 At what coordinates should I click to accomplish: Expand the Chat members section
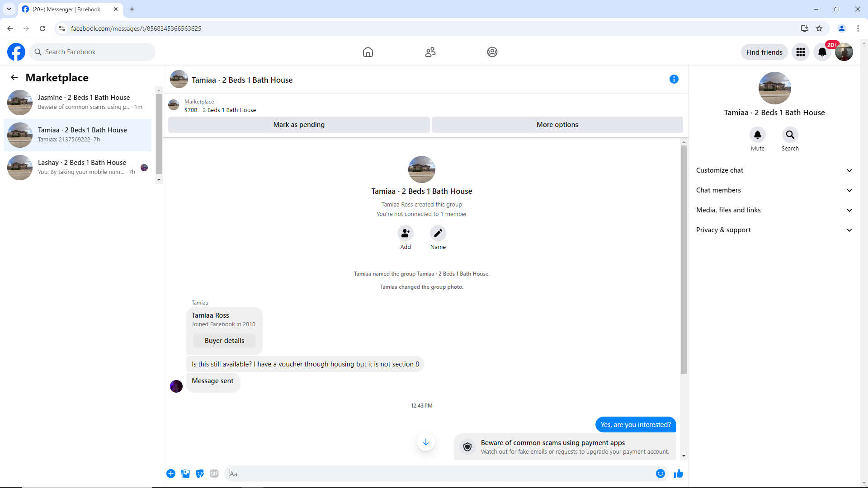pos(774,190)
